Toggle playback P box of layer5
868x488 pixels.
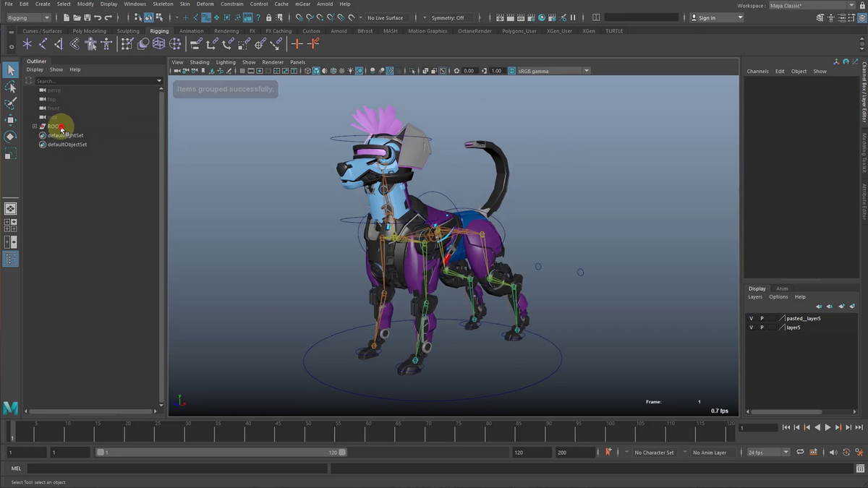pyautogui.click(x=762, y=328)
